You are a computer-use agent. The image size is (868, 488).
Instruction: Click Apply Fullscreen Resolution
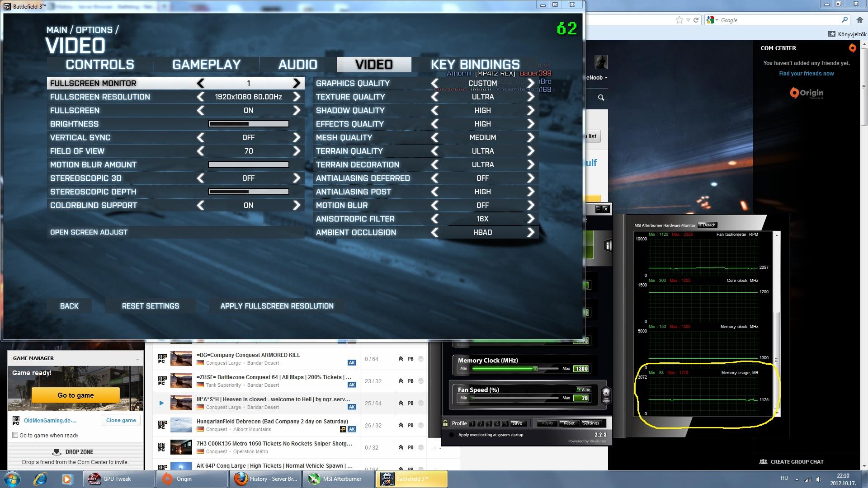click(277, 306)
